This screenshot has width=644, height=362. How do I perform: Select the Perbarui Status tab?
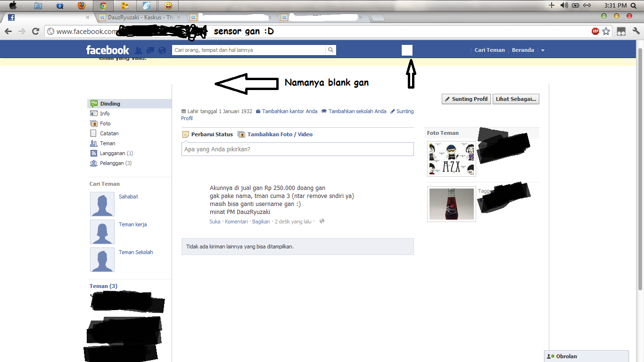click(208, 134)
